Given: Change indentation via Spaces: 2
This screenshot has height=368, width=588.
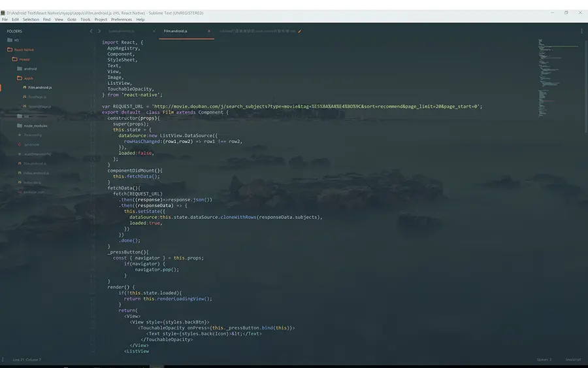Looking at the screenshot, I should [544, 360].
